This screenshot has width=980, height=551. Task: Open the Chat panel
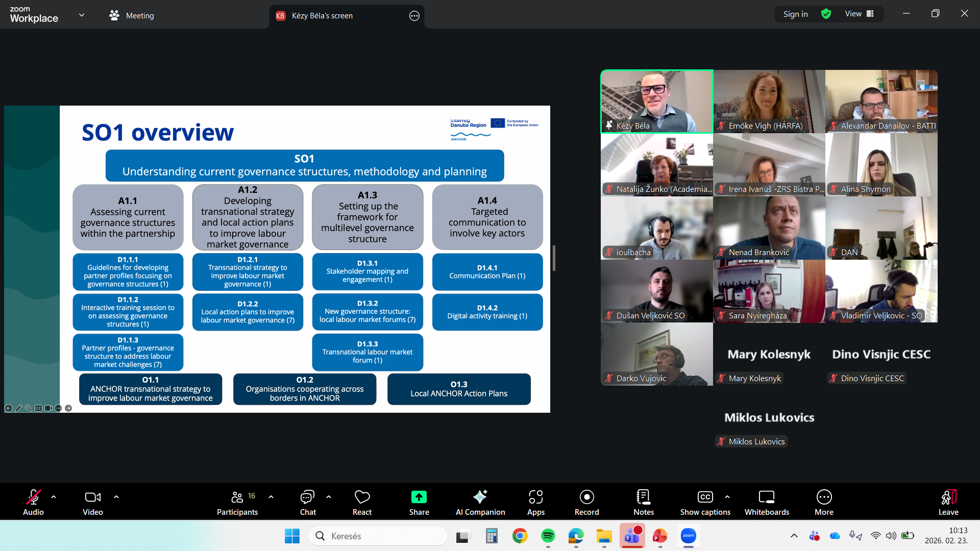[x=307, y=502]
